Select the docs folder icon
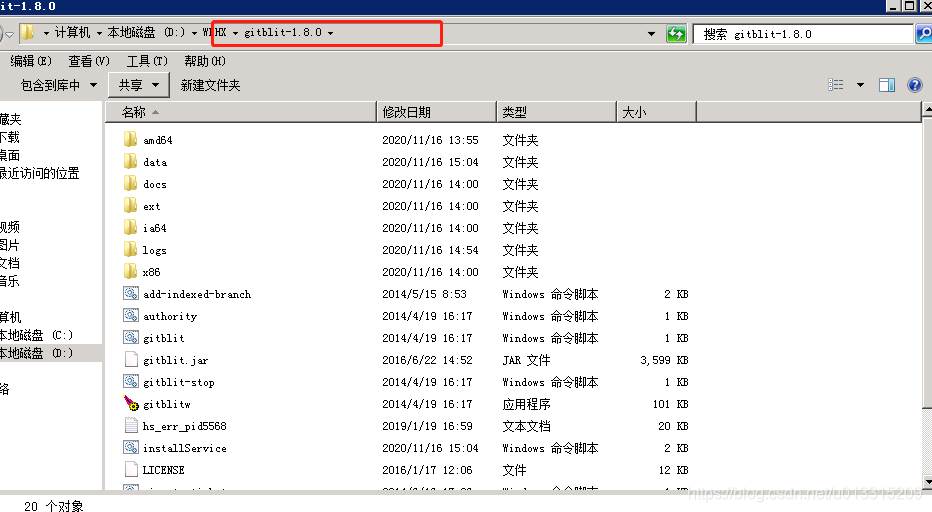Viewport: 932px width, 512px height. (x=130, y=184)
